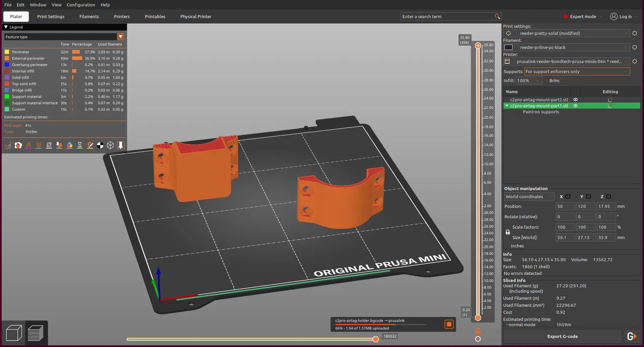Switch to the 3D editor view cube icon
This screenshot has width=644, height=347.
(x=14, y=333)
